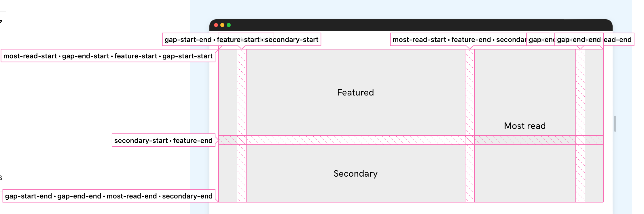Click the dark title bar of the mock window

pyautogui.click(x=403, y=25)
